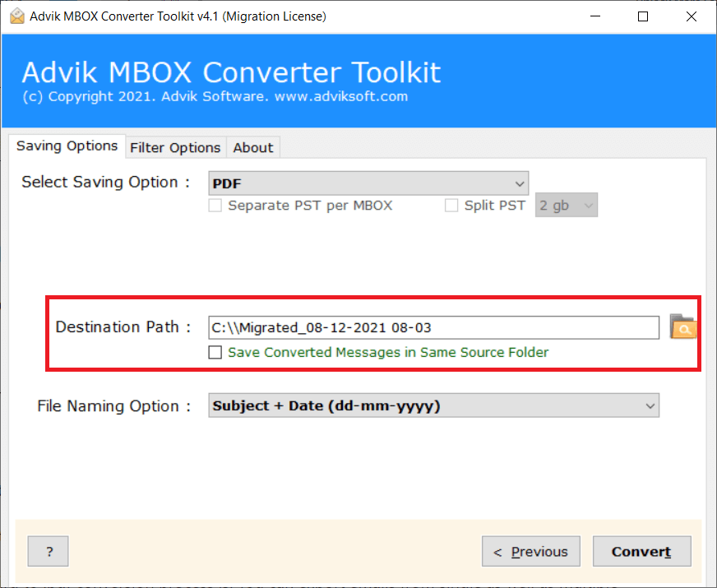Image resolution: width=717 pixels, height=588 pixels.
Task: Check the Split PST option
Action: coord(451,206)
